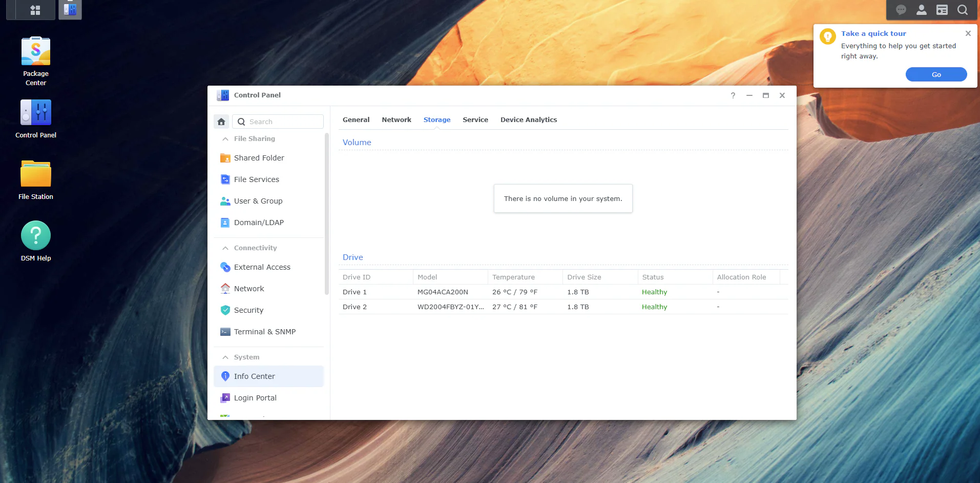The image size is (980, 483).
Task: Collapse the System section
Action: [x=225, y=357]
